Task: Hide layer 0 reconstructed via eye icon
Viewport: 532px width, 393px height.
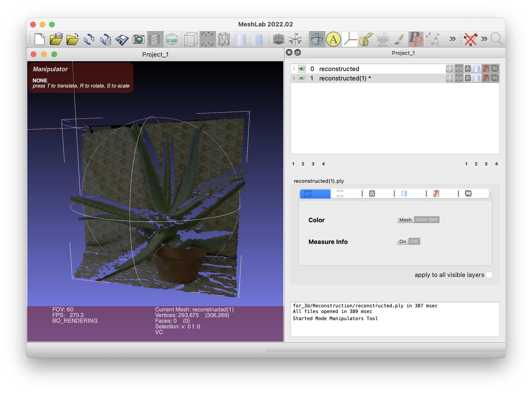Action: tap(302, 69)
